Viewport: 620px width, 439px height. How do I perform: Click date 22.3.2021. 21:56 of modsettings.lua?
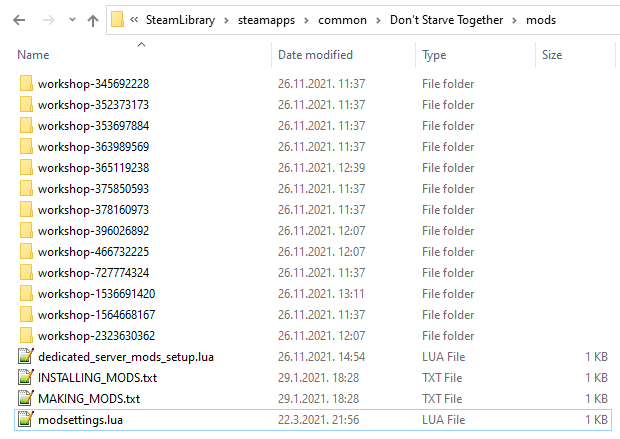pos(318,420)
